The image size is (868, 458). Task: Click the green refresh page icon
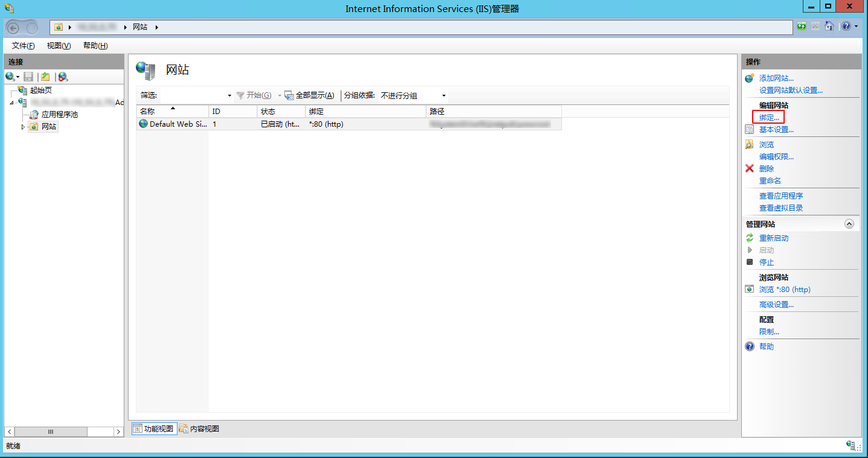(802, 27)
